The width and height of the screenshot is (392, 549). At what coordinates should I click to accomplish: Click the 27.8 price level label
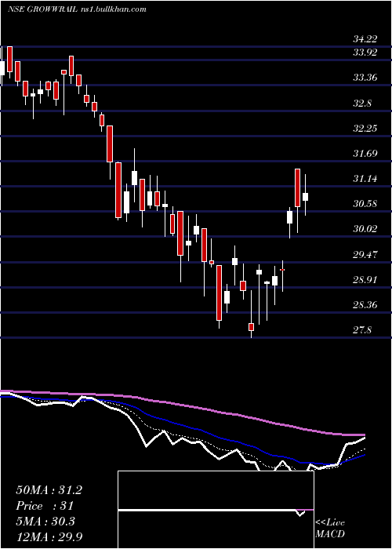362,330
